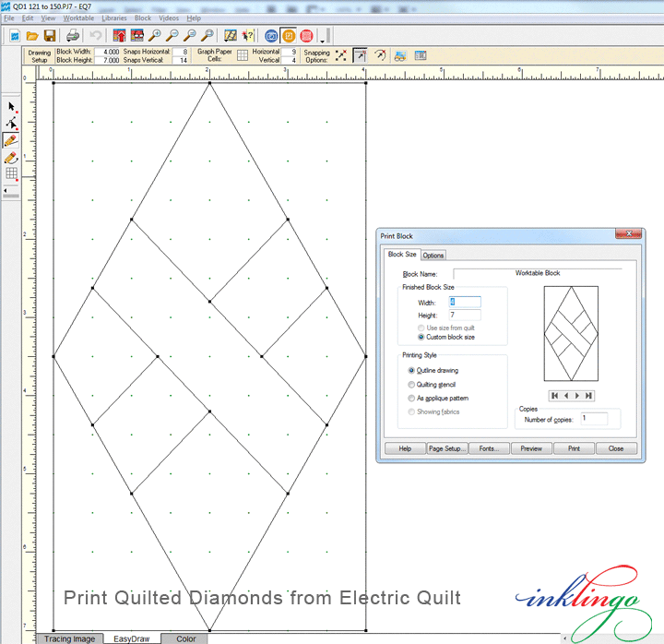Click the Zoom Out magnifier icon
The image size is (664, 644).
click(x=172, y=36)
